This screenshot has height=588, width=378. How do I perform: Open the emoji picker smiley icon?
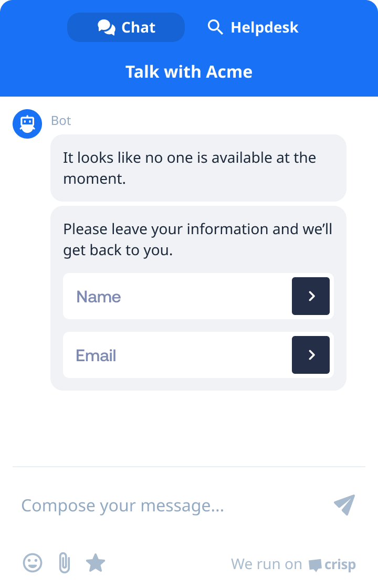coord(33,563)
